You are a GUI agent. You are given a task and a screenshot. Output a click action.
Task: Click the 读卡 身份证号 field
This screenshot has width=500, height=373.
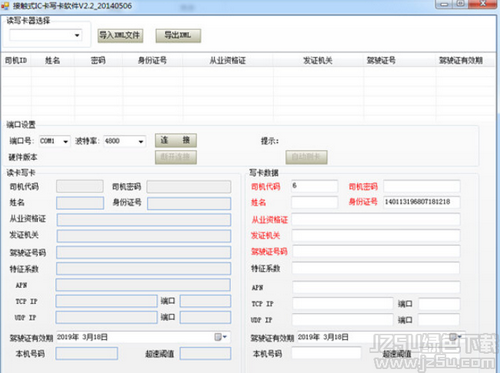189,203
